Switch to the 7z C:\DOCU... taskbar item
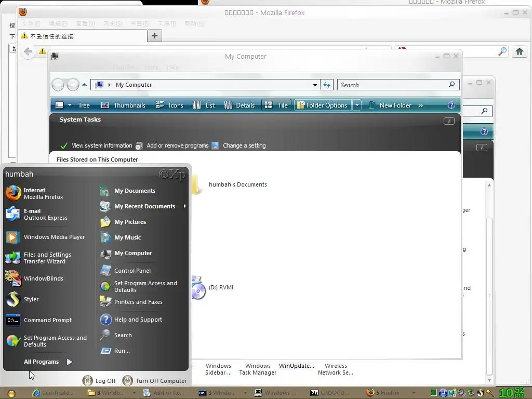Screen dimensions: 532x399 pos(330,393)
